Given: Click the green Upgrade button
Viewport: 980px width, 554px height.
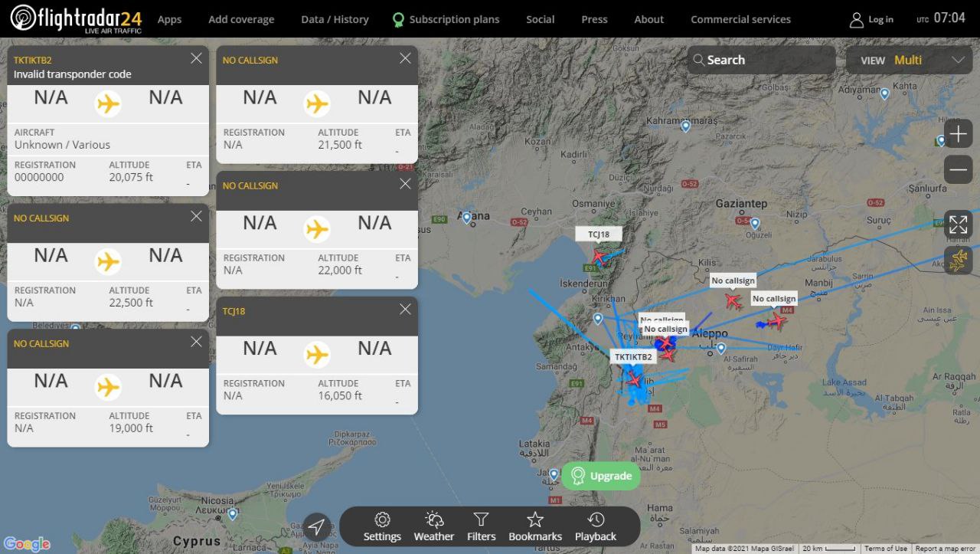Looking at the screenshot, I should pyautogui.click(x=601, y=476).
